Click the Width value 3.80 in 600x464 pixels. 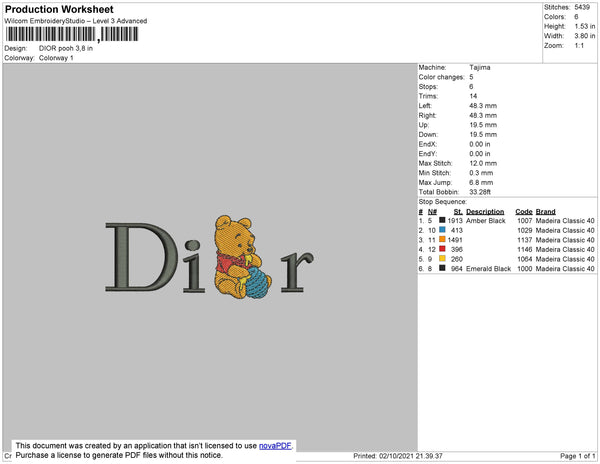click(585, 36)
